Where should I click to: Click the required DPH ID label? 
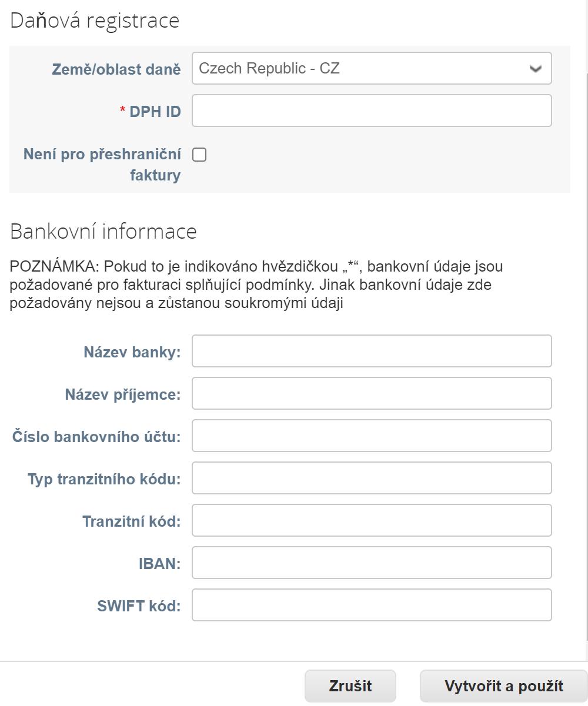[151, 111]
